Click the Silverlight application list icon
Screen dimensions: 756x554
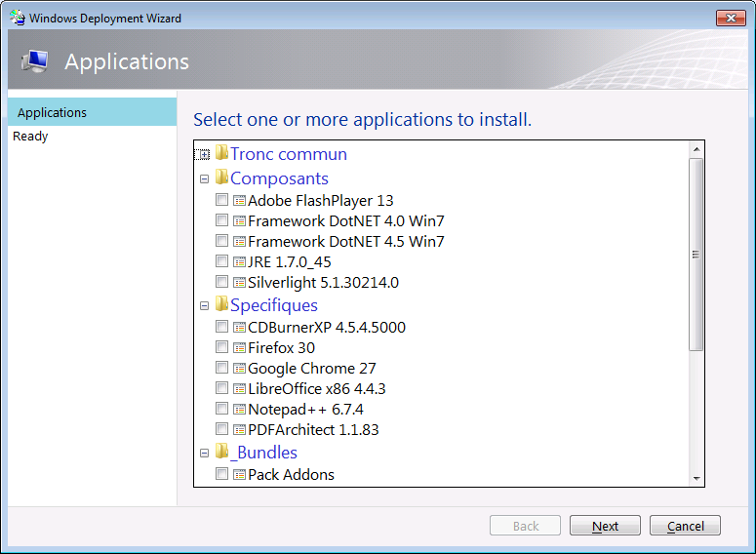tap(239, 282)
